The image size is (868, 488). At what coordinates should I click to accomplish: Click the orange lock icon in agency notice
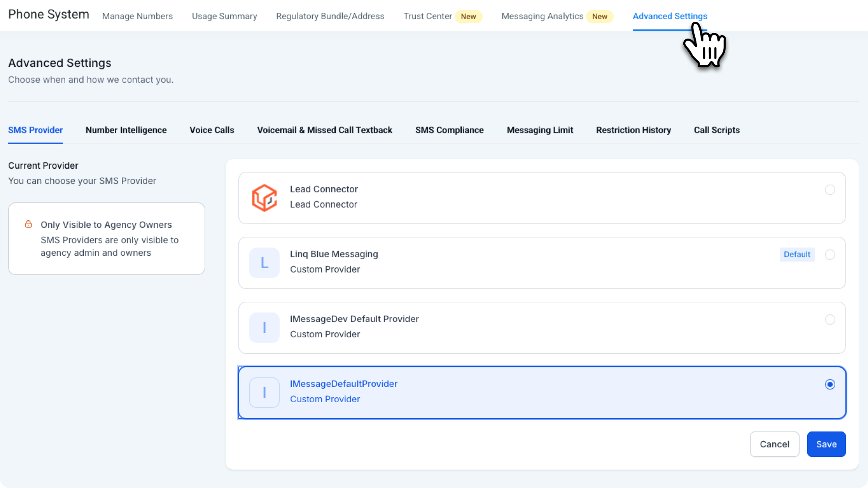coord(28,224)
